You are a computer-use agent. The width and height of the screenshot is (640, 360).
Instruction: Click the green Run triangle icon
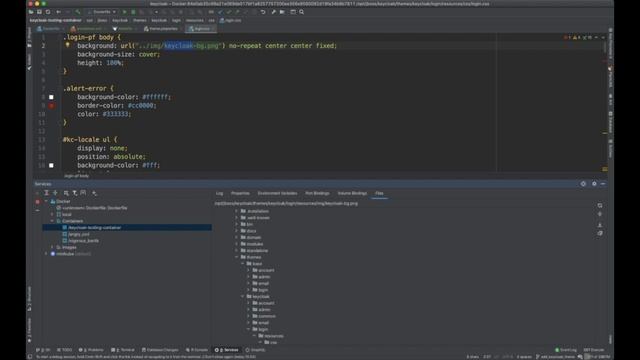(x=124, y=12)
